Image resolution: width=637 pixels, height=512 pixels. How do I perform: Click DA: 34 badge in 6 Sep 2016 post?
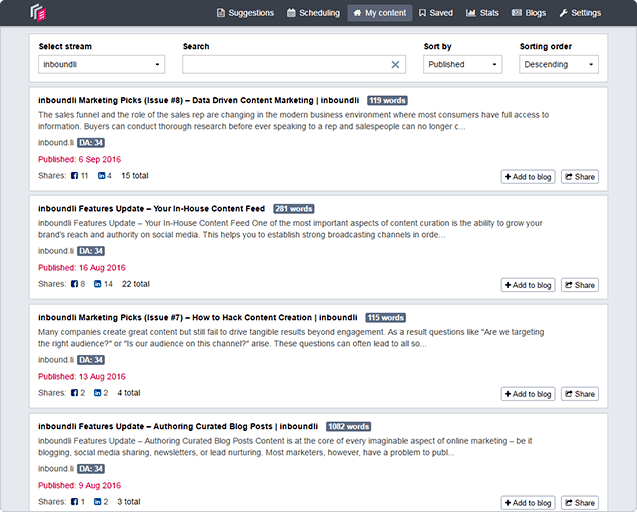[x=91, y=143]
